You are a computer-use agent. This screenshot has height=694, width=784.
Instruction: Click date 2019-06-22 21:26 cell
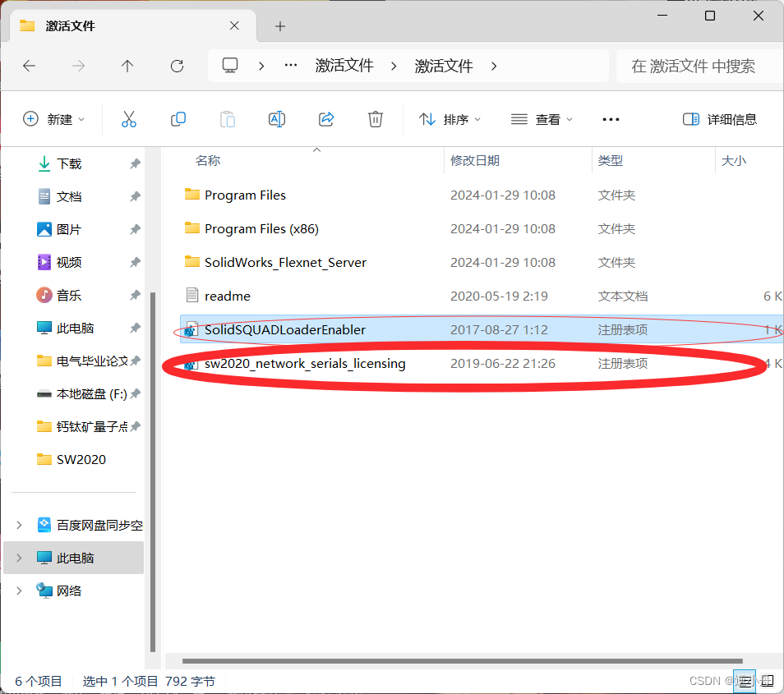point(502,364)
